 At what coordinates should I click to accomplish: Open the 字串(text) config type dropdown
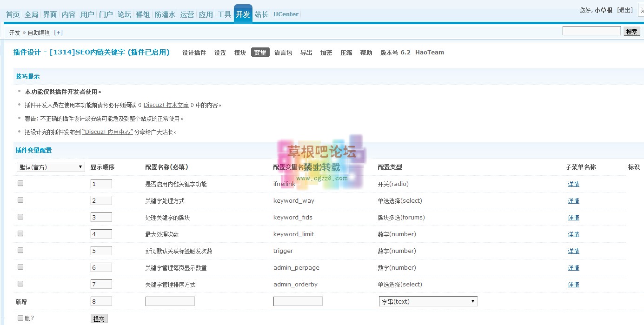pyautogui.click(x=428, y=301)
